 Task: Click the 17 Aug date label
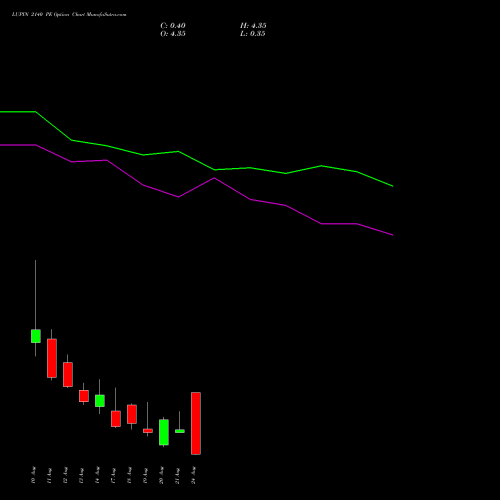click(113, 475)
